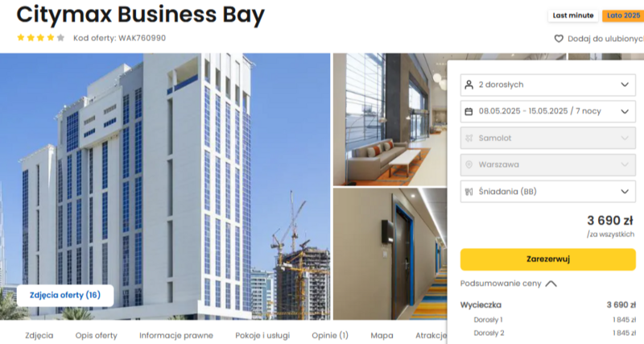The height and width of the screenshot is (344, 644).
Task: Open the Śniadania (BB) meal plan dropdown
Action: (548, 192)
